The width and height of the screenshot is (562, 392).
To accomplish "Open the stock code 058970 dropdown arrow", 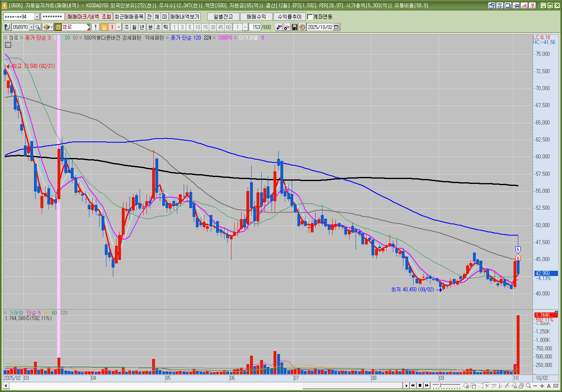I will (31, 27).
